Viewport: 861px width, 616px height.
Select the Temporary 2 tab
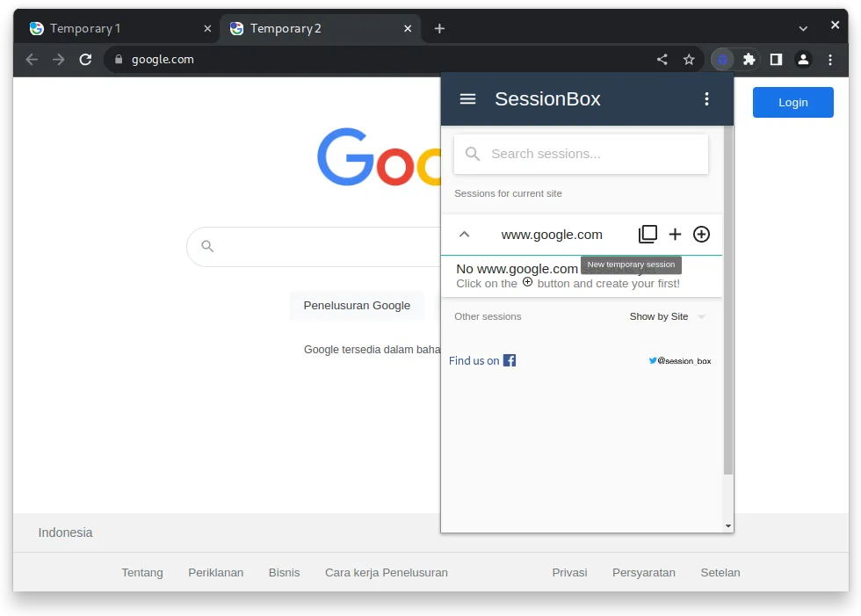[299, 27]
